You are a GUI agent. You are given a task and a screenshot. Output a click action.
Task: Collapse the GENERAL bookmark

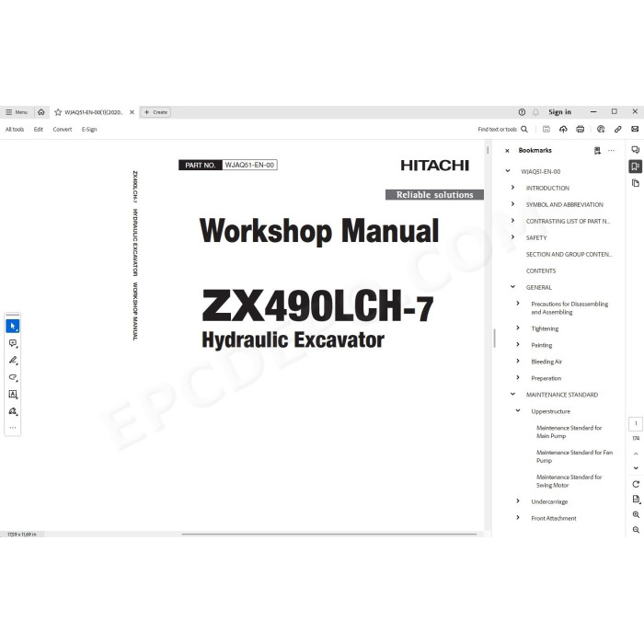tap(512, 287)
